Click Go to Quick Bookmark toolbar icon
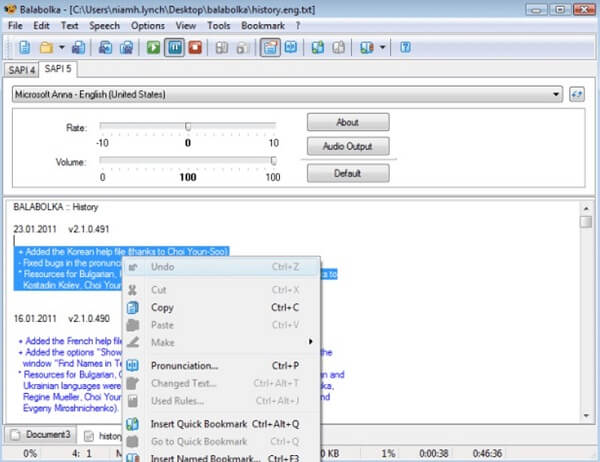600x462 pixels. (339, 47)
